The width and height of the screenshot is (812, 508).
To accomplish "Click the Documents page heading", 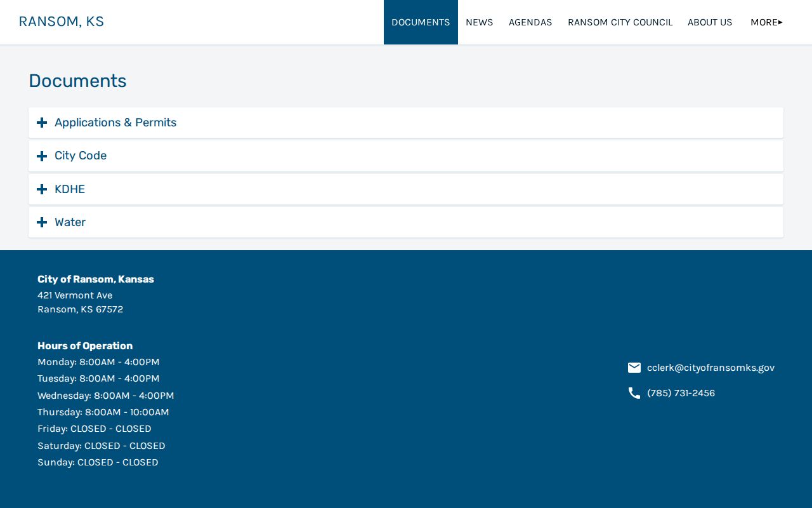I will click(x=77, y=81).
